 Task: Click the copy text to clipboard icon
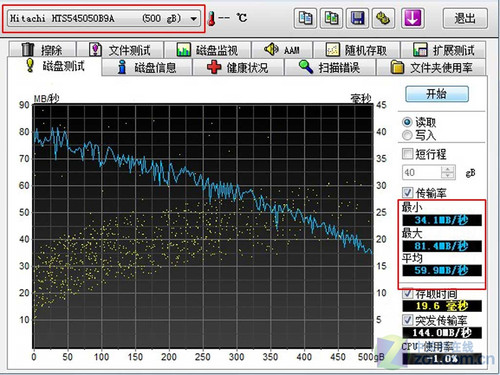(x=305, y=18)
